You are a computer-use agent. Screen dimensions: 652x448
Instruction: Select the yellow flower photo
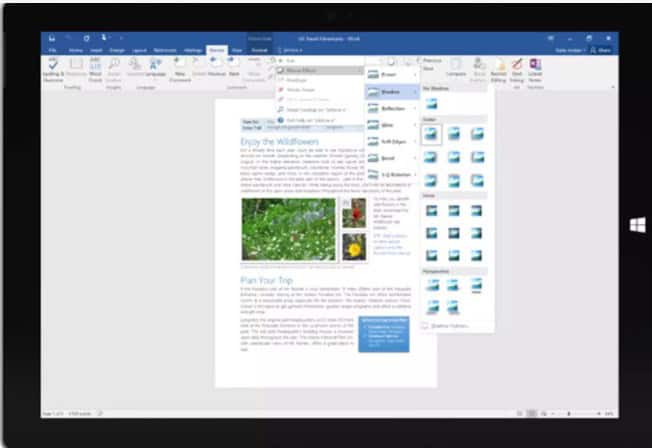354,248
